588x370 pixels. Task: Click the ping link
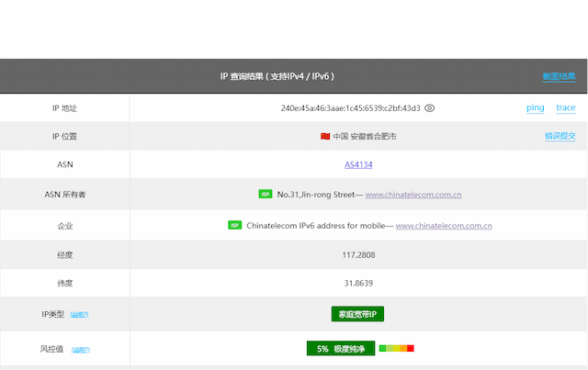[x=535, y=107]
